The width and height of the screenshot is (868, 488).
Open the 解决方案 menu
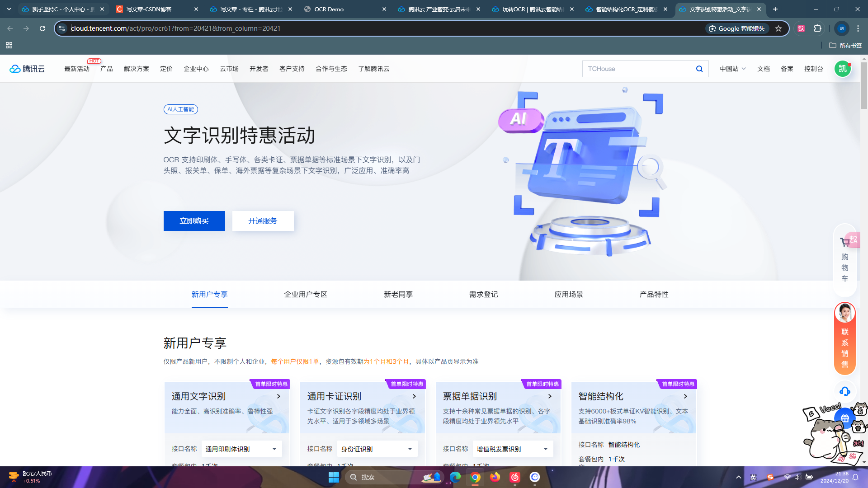pyautogui.click(x=137, y=69)
